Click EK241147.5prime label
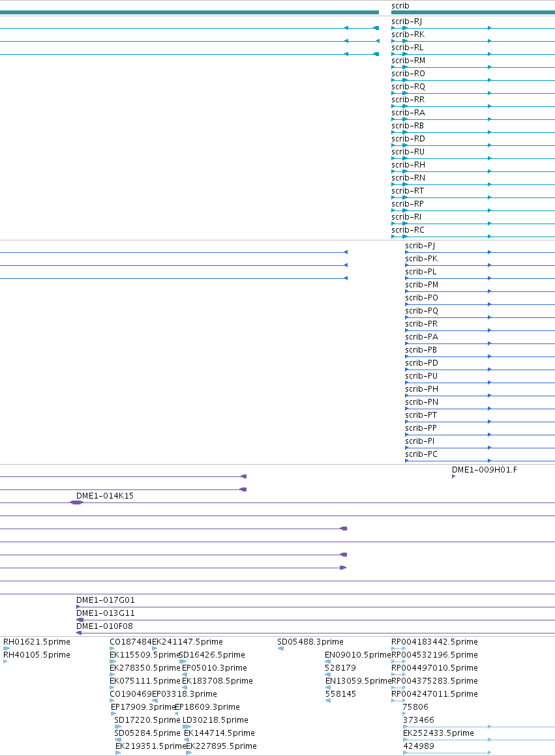Viewport: 555px width, 756px height. (x=187, y=642)
